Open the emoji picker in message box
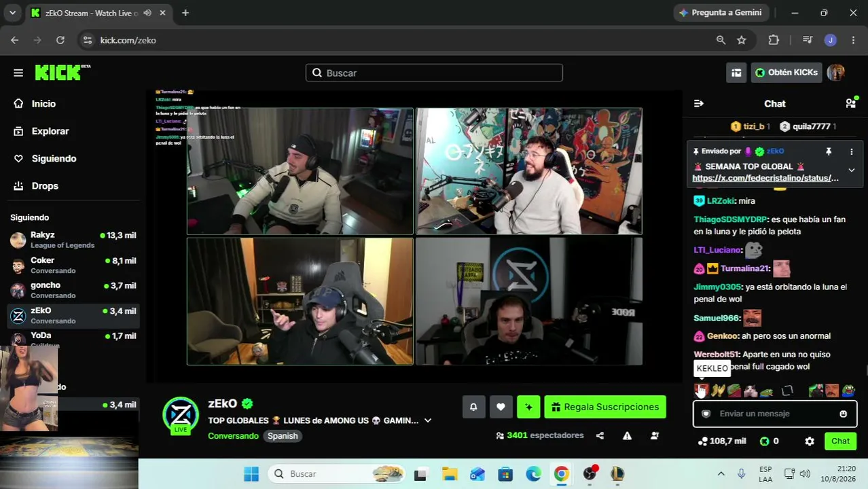The image size is (868, 489). [x=844, y=414]
